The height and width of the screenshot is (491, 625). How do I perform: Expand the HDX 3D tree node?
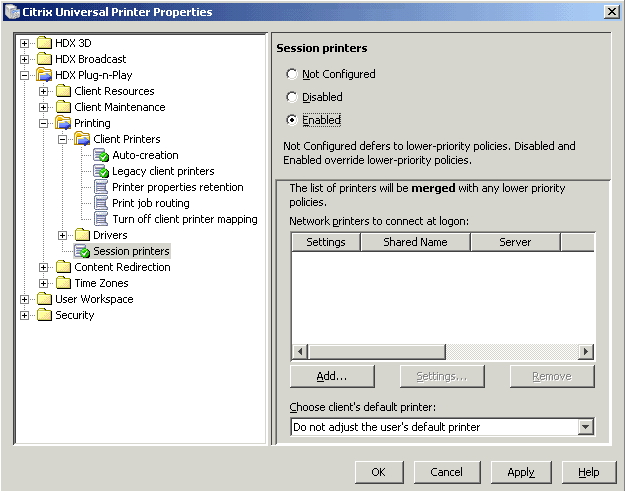coord(24,43)
